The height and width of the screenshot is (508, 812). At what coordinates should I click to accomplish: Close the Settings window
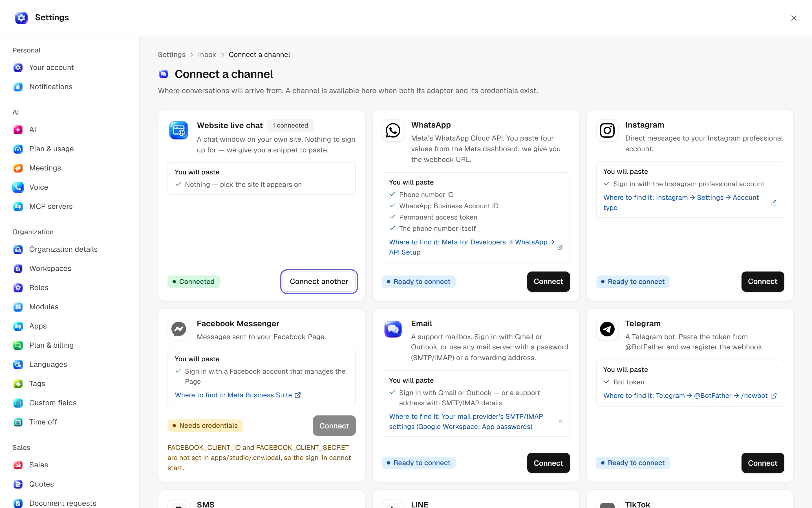click(794, 18)
